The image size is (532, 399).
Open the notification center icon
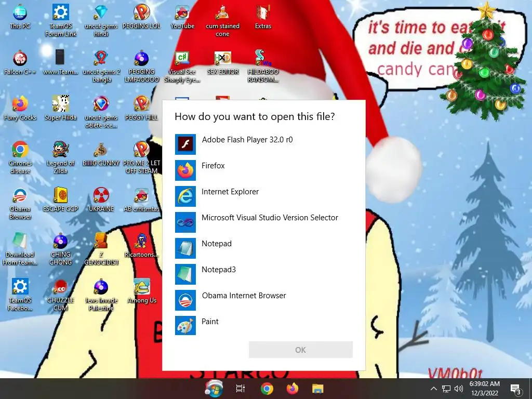coord(515,389)
